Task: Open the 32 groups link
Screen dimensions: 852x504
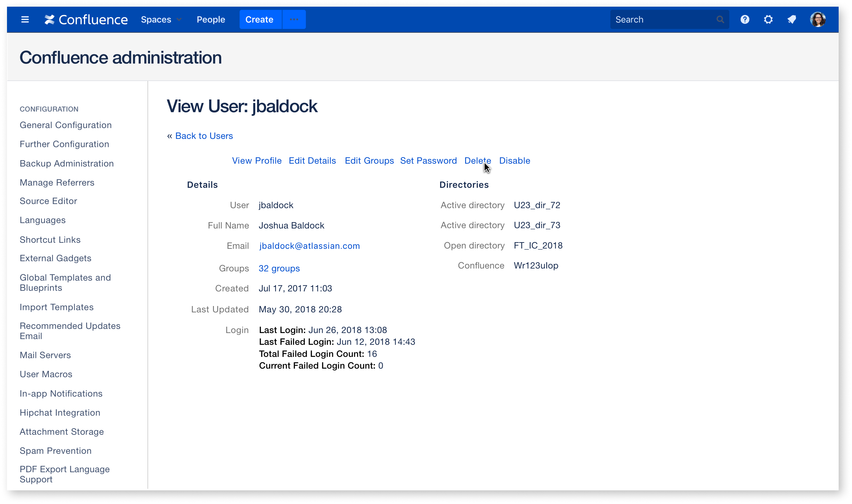Action: pos(279,268)
